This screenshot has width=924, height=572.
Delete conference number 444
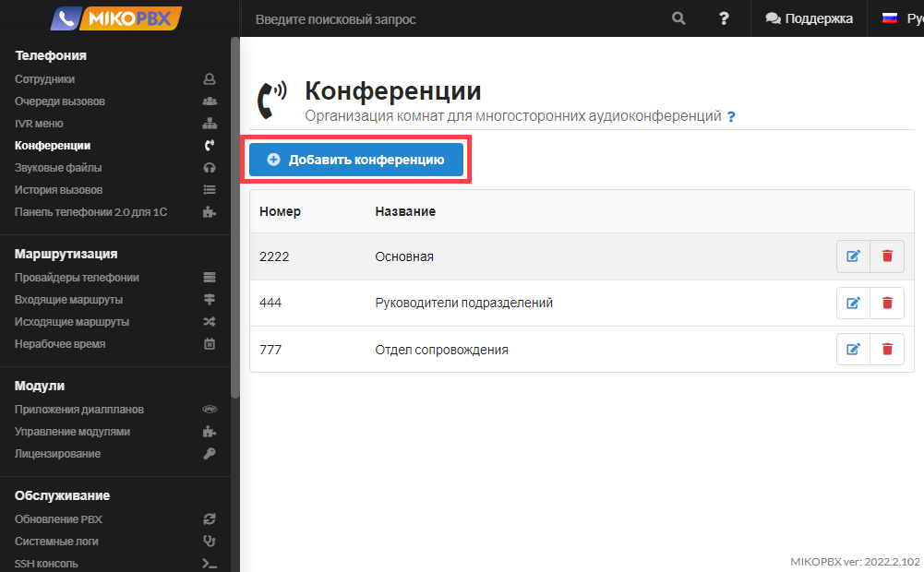(x=887, y=303)
